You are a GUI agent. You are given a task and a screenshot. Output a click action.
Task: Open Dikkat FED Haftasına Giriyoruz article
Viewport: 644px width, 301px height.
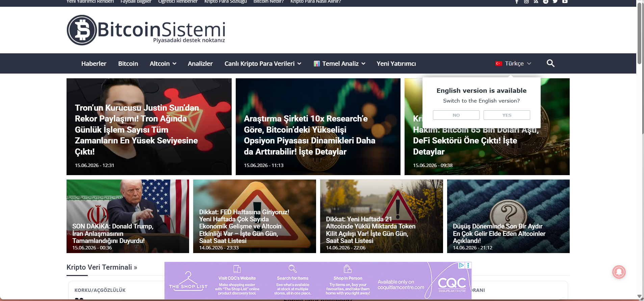coord(255,216)
